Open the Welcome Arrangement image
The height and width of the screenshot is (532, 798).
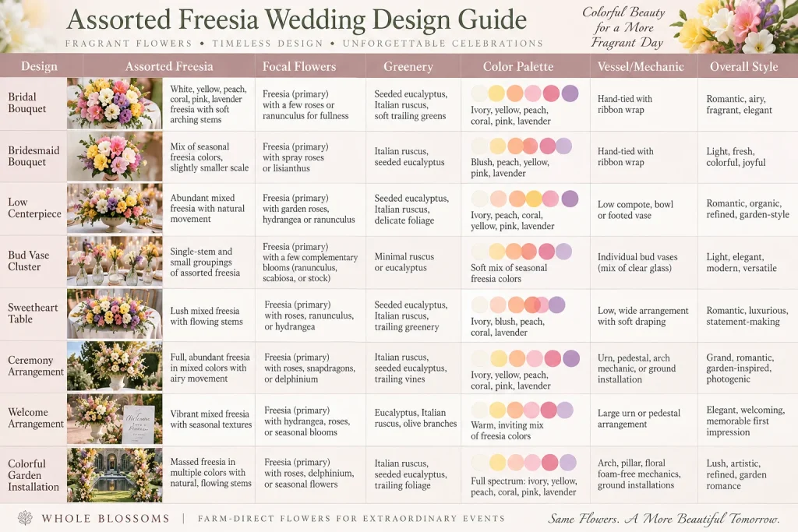click(x=115, y=419)
